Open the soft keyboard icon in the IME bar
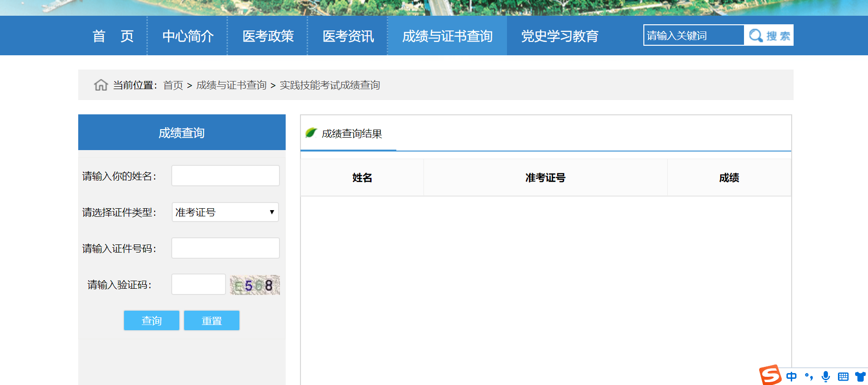 click(843, 376)
